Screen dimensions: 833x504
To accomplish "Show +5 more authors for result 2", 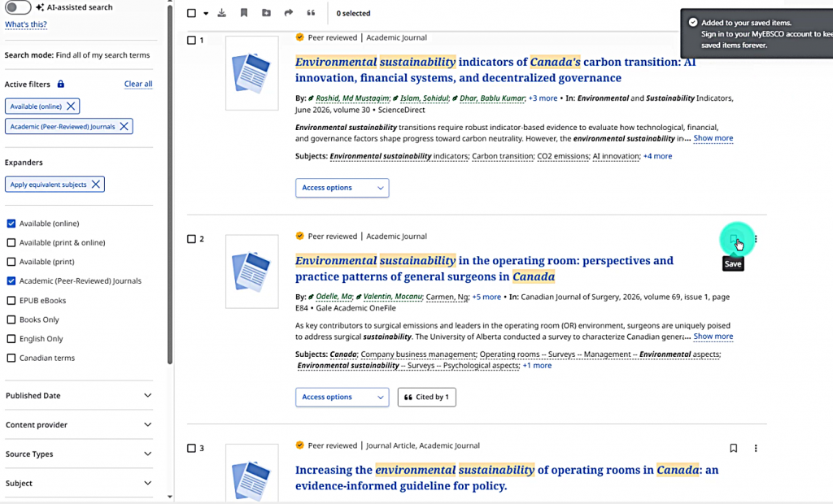I will coord(486,297).
